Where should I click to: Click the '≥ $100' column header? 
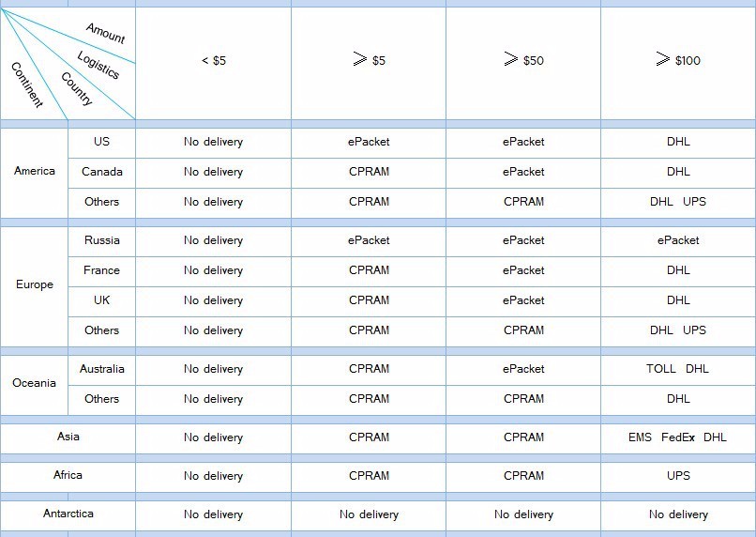pos(677,61)
